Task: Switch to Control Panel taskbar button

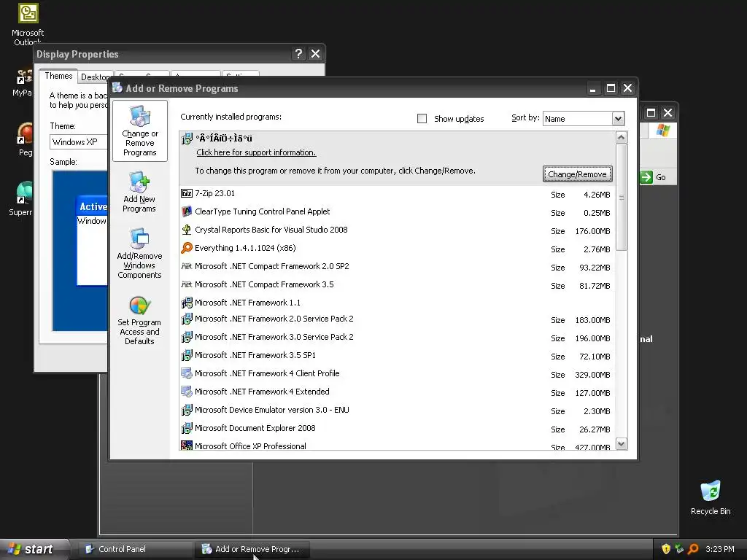Action: [134, 549]
